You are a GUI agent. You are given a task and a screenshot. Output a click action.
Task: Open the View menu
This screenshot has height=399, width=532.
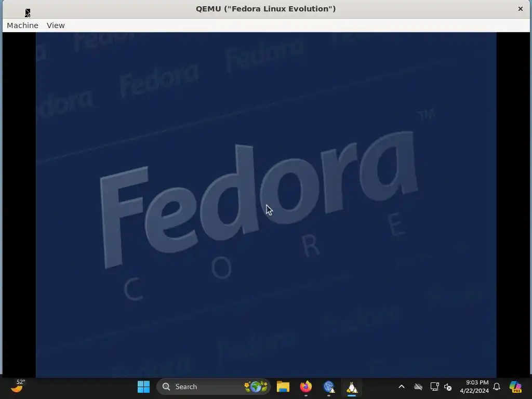(x=56, y=25)
